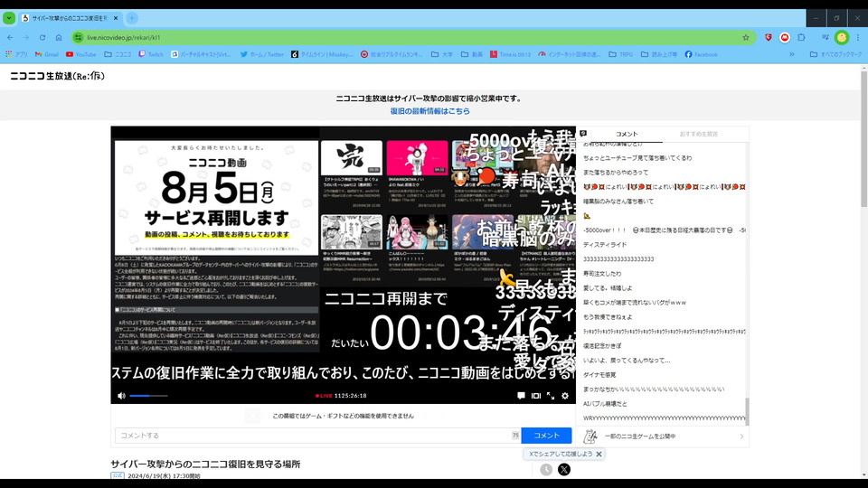Open the red shield extension
This screenshot has width=868, height=488.
[769, 38]
